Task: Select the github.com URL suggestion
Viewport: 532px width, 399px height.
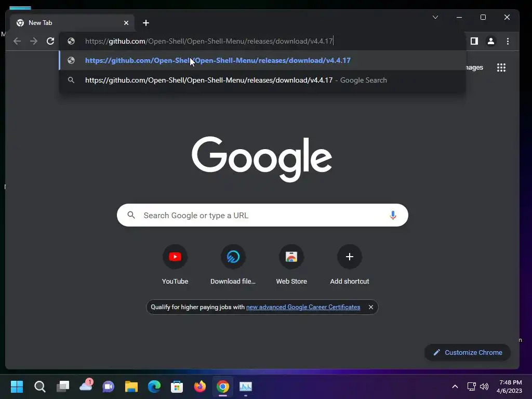Action: [x=262, y=60]
